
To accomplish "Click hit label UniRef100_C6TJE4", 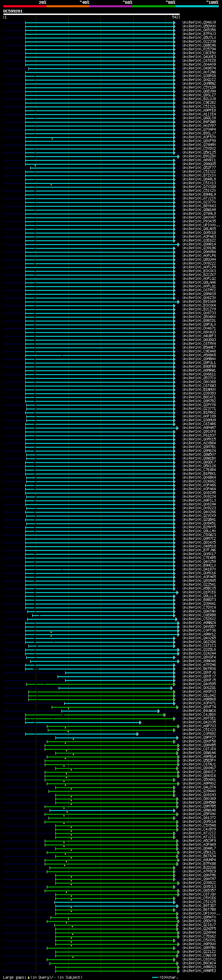I will (x=199, y=749).
